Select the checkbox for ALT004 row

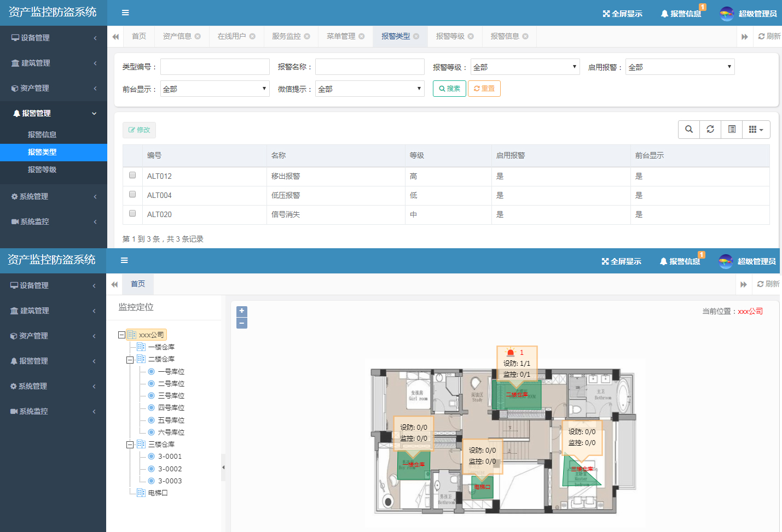click(132, 195)
